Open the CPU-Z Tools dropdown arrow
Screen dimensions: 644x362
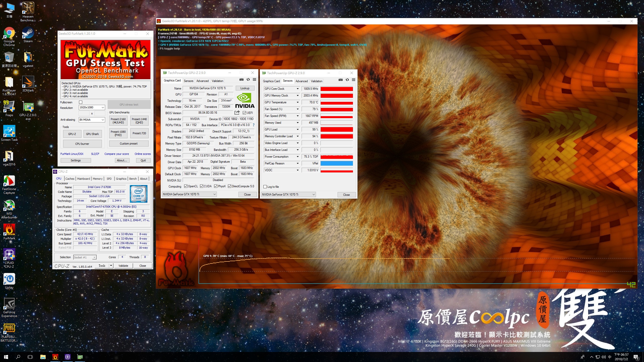click(x=111, y=266)
